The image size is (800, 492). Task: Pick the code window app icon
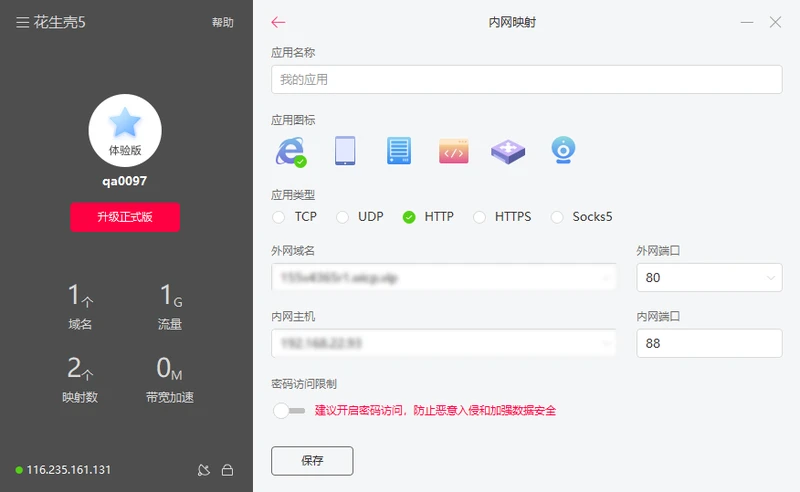tap(454, 151)
